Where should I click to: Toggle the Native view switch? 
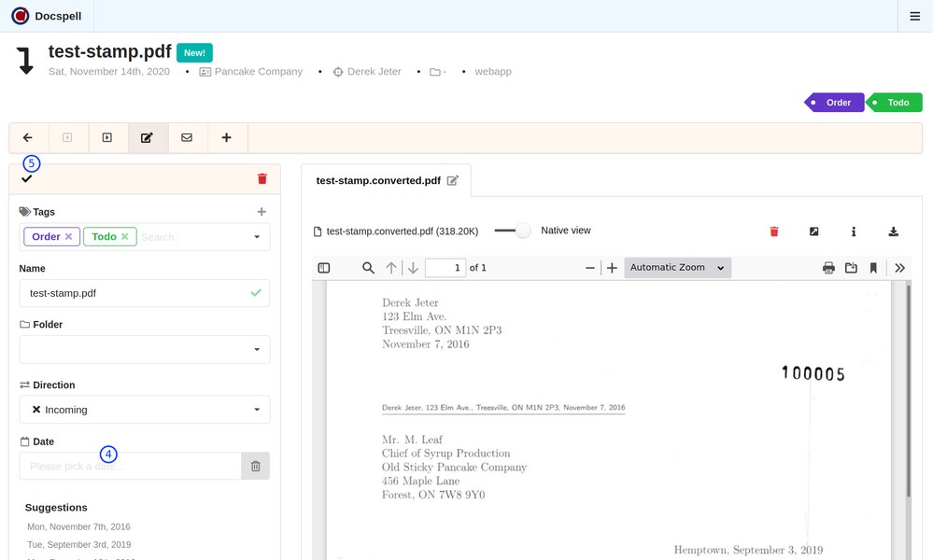(513, 231)
